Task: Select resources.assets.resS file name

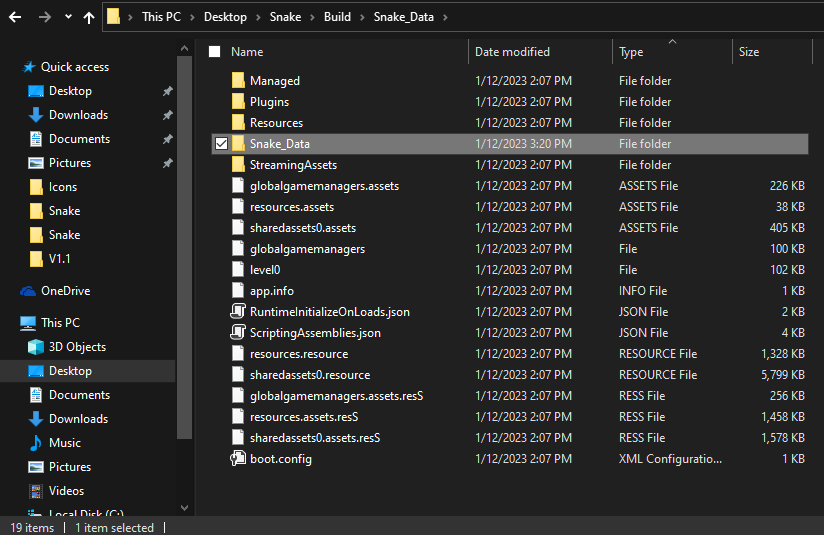Action: (304, 417)
